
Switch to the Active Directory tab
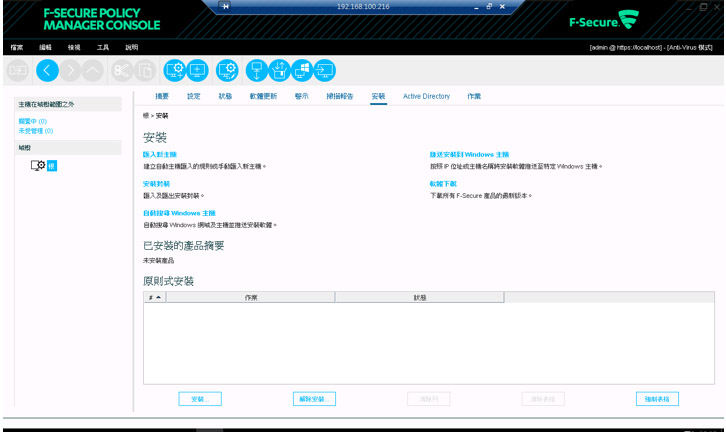[426, 96]
